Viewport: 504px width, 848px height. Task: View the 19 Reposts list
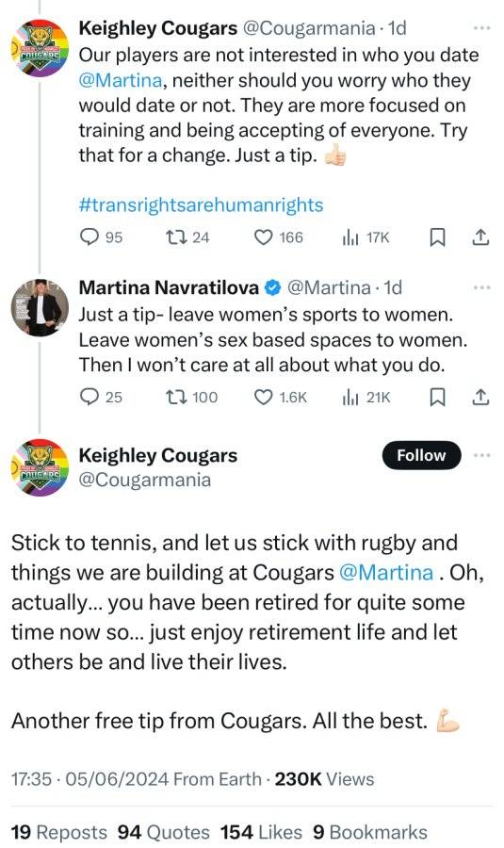click(x=59, y=832)
